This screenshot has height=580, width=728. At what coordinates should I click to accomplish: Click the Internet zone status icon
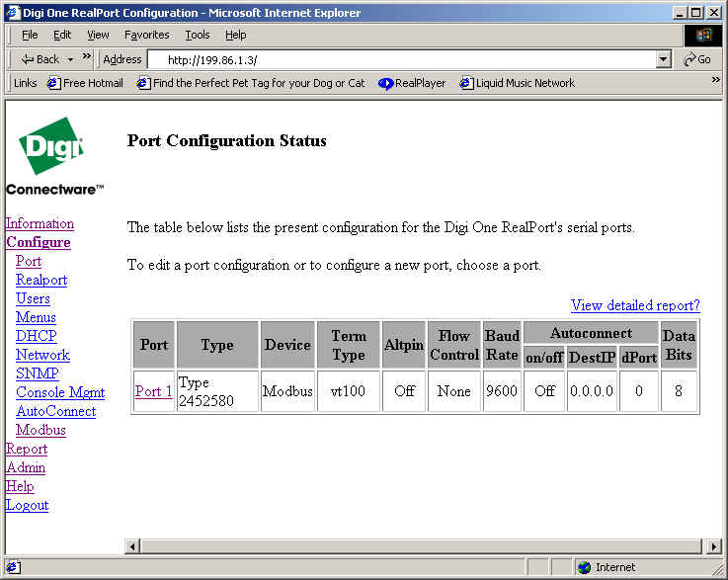click(585, 567)
